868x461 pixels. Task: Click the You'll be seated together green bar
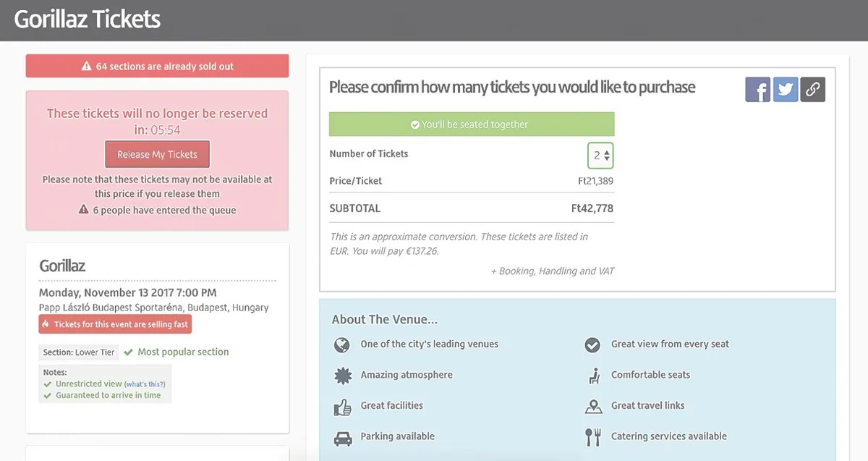(x=472, y=124)
